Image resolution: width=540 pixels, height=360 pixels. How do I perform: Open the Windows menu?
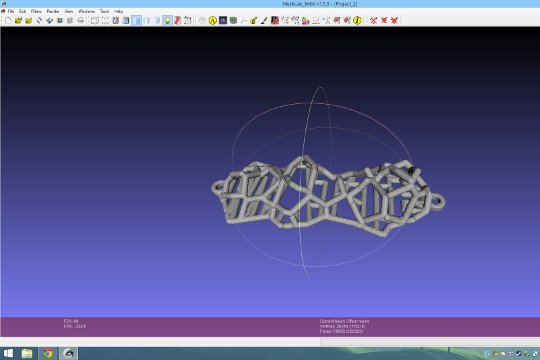[x=86, y=11]
